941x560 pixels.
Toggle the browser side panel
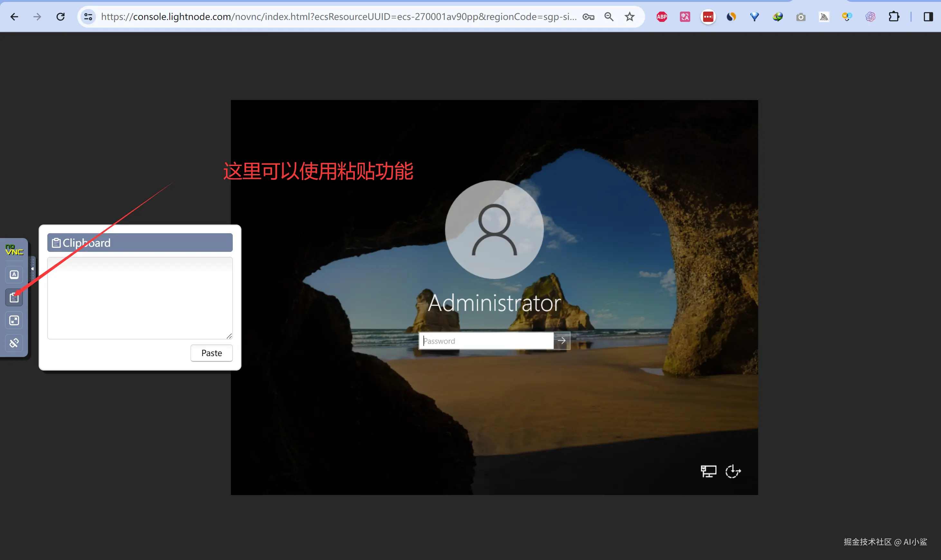(928, 17)
